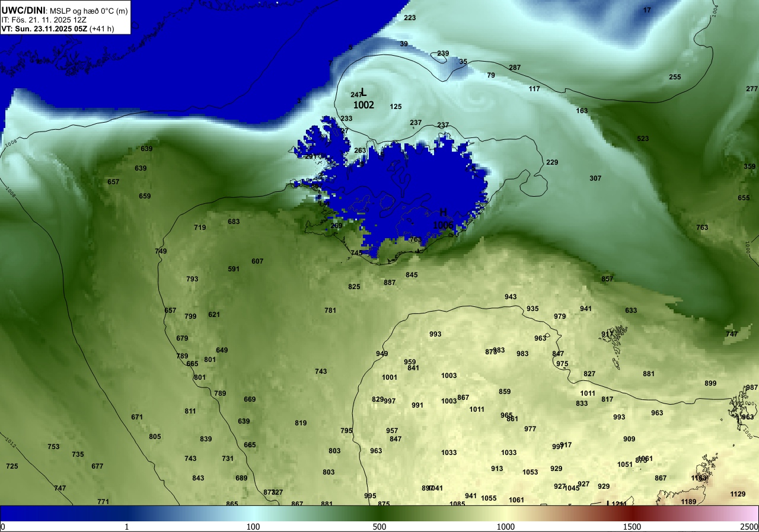Click the map value 719
This screenshot has height=532, width=759.
(200, 227)
